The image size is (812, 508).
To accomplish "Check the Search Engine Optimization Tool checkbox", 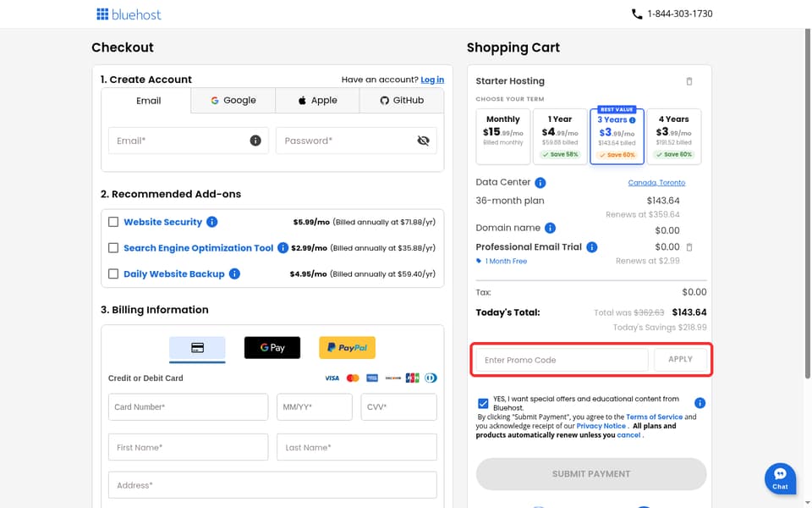I will tap(113, 248).
